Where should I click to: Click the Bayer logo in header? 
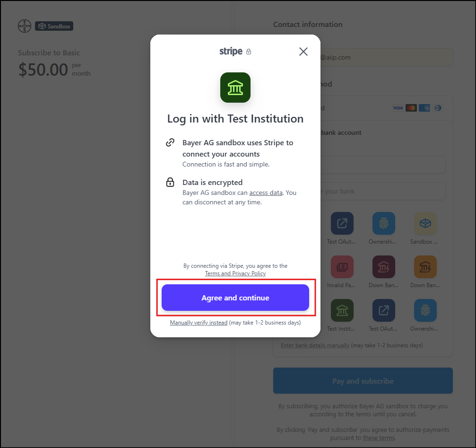[x=25, y=26]
